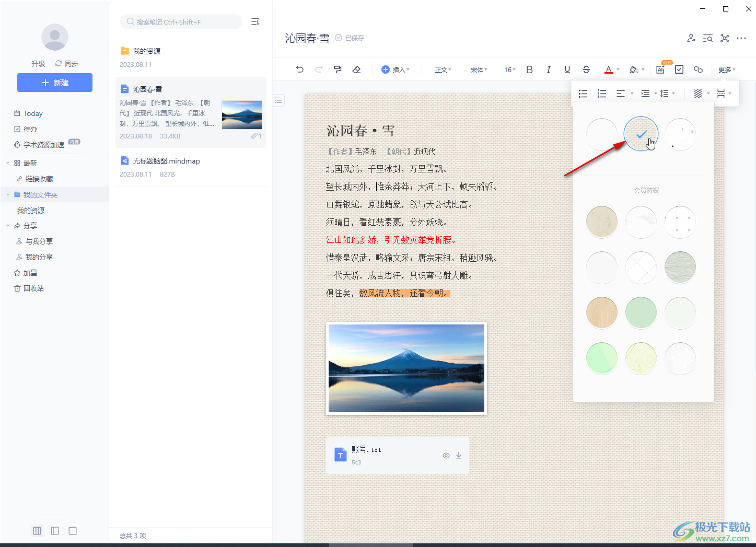Apply italic formatting
This screenshot has width=756, height=547.
point(549,69)
